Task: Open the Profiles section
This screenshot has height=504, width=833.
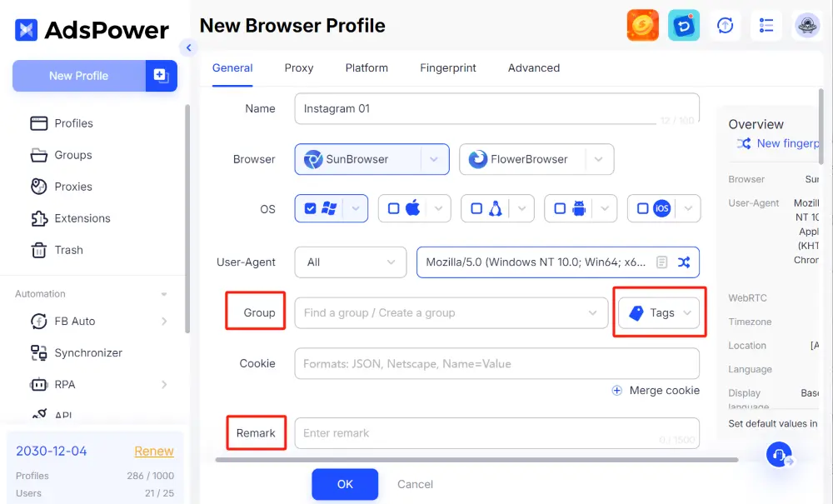Action: 62,123
